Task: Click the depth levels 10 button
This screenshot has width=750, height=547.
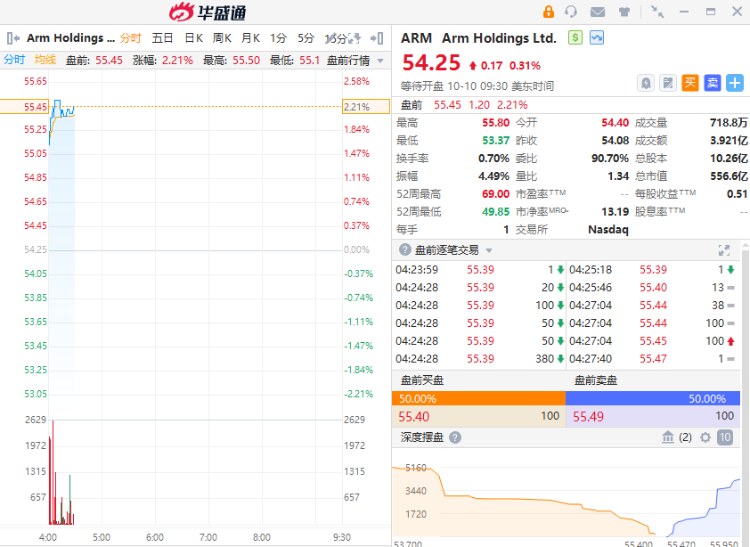Action: pos(725,437)
